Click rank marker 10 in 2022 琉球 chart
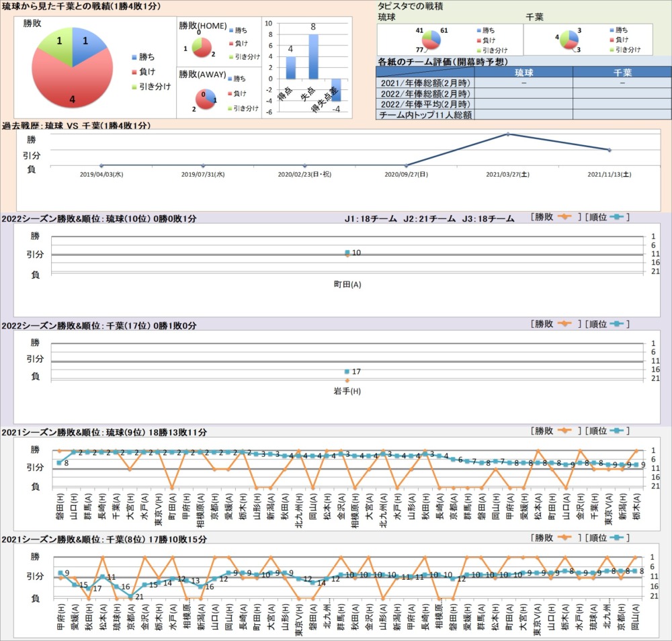The image size is (672, 641). coord(347,252)
